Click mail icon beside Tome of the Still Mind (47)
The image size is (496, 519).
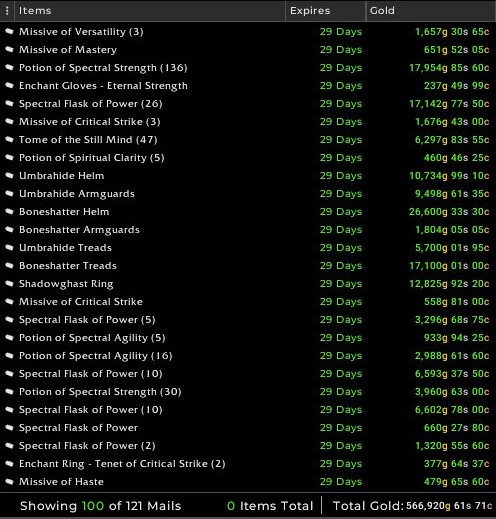9,139
